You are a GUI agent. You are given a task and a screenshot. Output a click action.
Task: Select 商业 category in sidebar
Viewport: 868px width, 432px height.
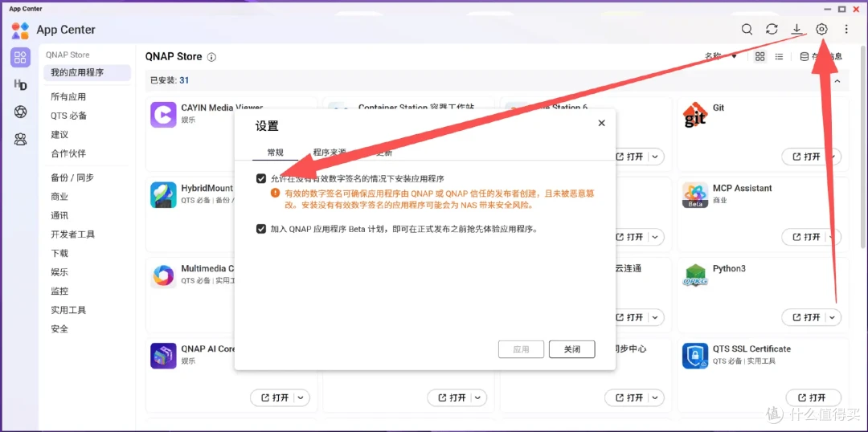tap(59, 197)
